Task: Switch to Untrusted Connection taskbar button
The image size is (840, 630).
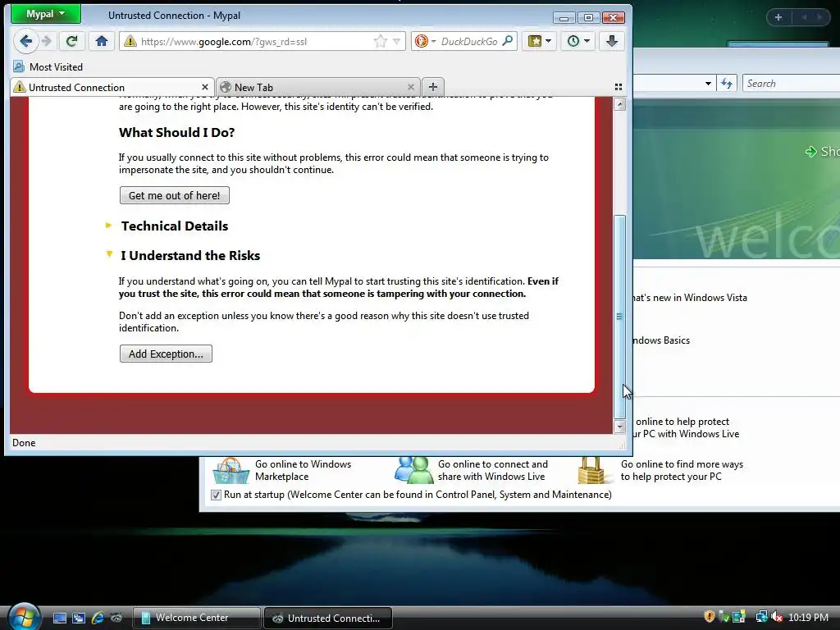Action: [x=328, y=618]
